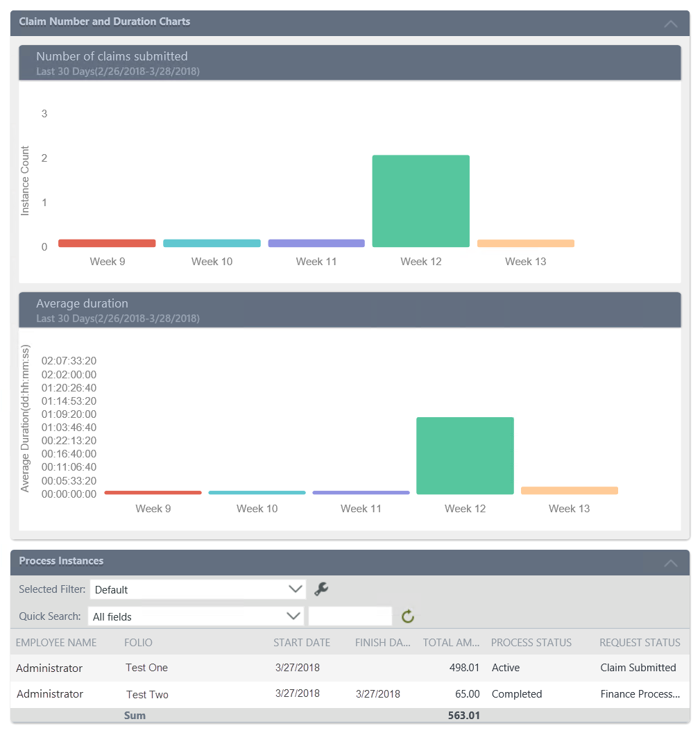Collapse the Claim Number and Duration Charts panel
The image size is (700, 733).
coord(669,23)
